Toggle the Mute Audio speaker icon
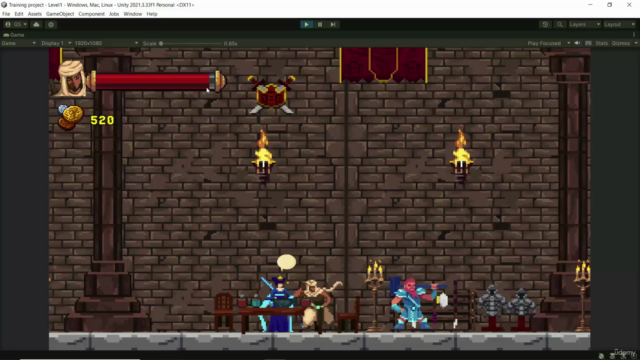Viewport: 640px width, 360px height. coord(577,43)
